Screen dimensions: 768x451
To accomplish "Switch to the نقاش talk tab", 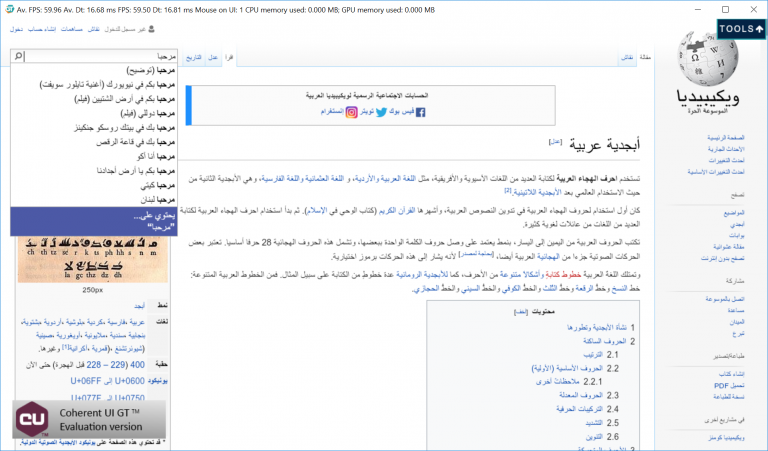I will pos(628,58).
